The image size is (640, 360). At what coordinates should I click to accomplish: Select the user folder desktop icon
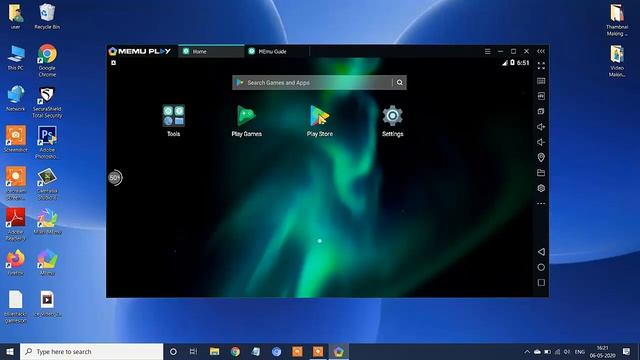pos(16,16)
